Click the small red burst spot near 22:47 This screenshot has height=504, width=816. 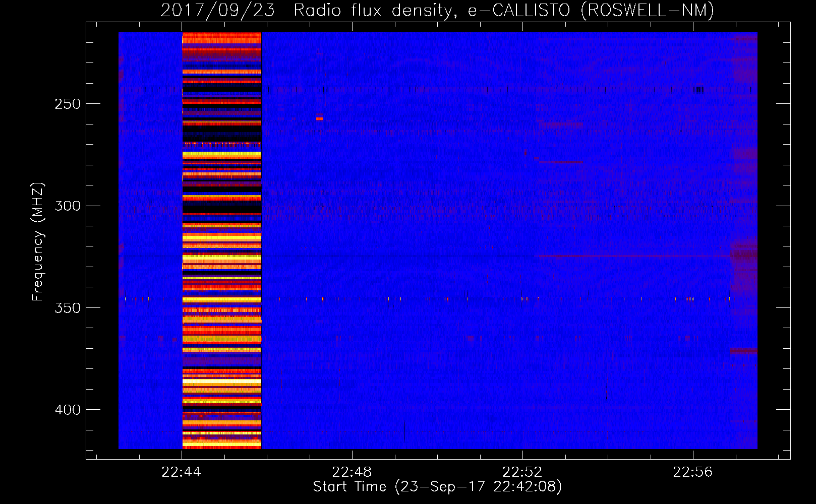pos(320,118)
